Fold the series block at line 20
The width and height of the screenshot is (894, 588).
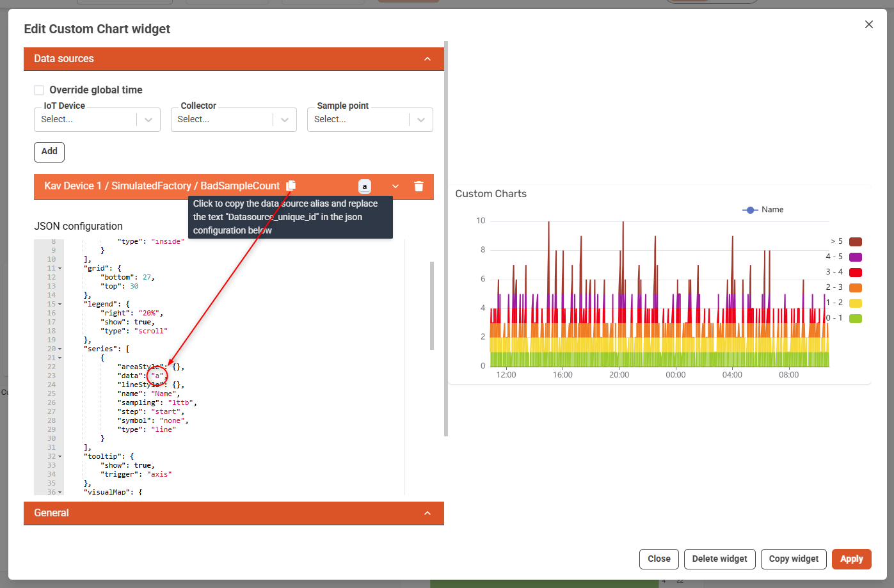pyautogui.click(x=60, y=349)
